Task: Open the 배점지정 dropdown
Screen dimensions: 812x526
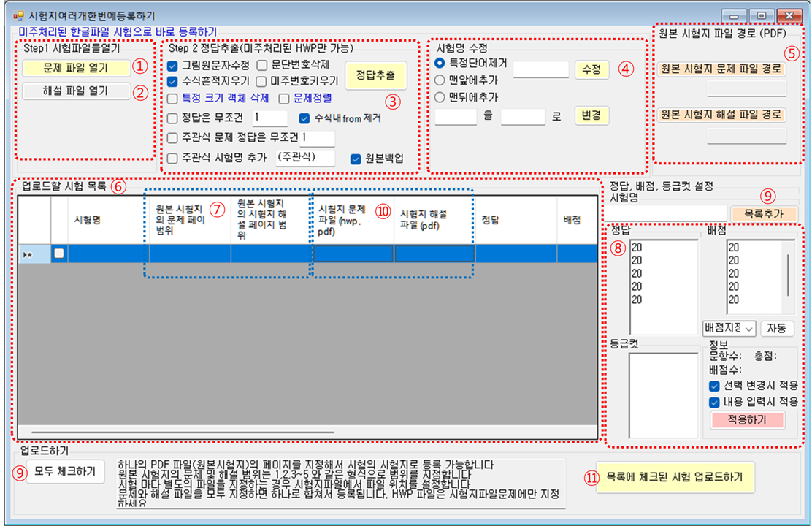Action: point(729,328)
